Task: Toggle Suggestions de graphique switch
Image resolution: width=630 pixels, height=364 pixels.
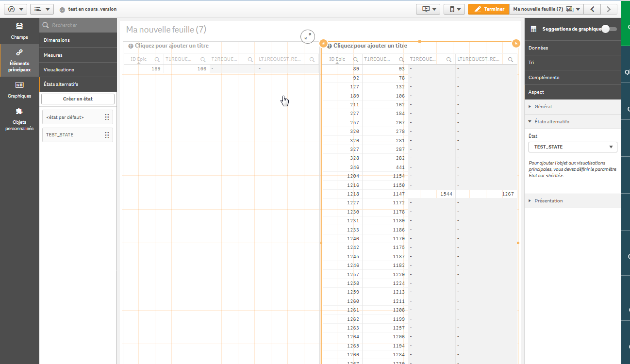Action: (609, 29)
